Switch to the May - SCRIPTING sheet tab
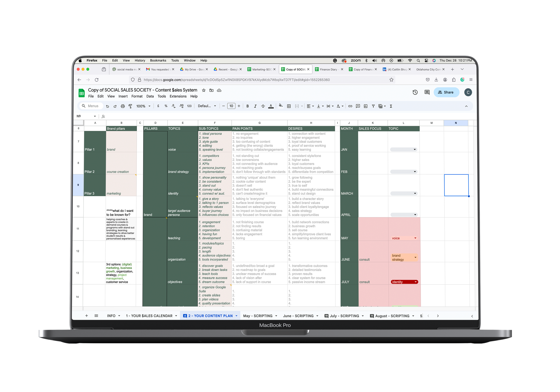Viewport: 560px width, 392px height. tap(258, 316)
